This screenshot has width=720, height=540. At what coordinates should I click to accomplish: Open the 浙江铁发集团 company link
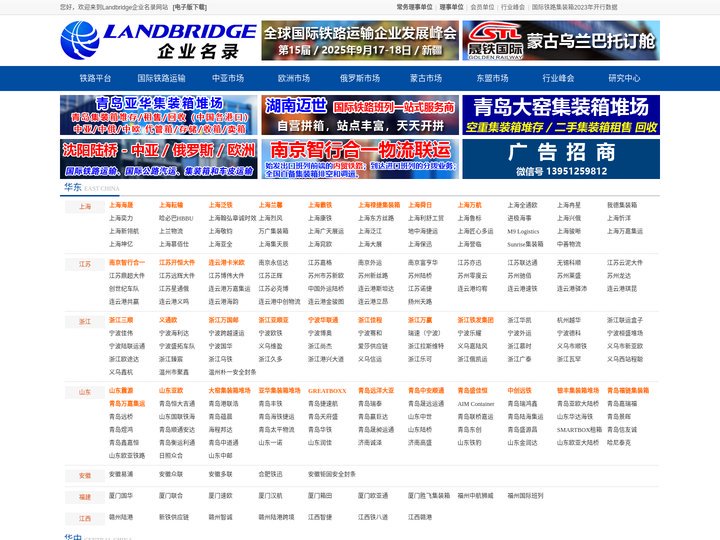click(475, 320)
